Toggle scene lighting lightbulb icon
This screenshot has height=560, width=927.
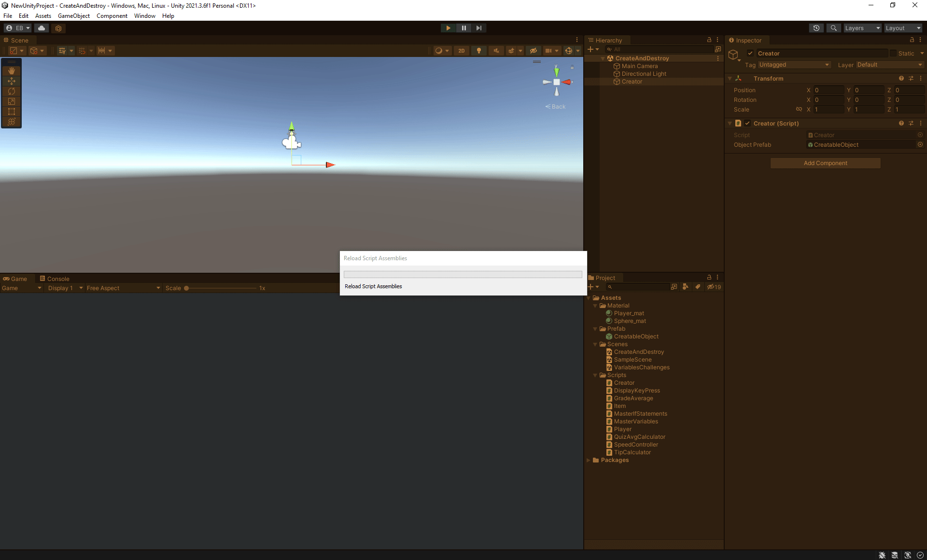[x=478, y=51]
